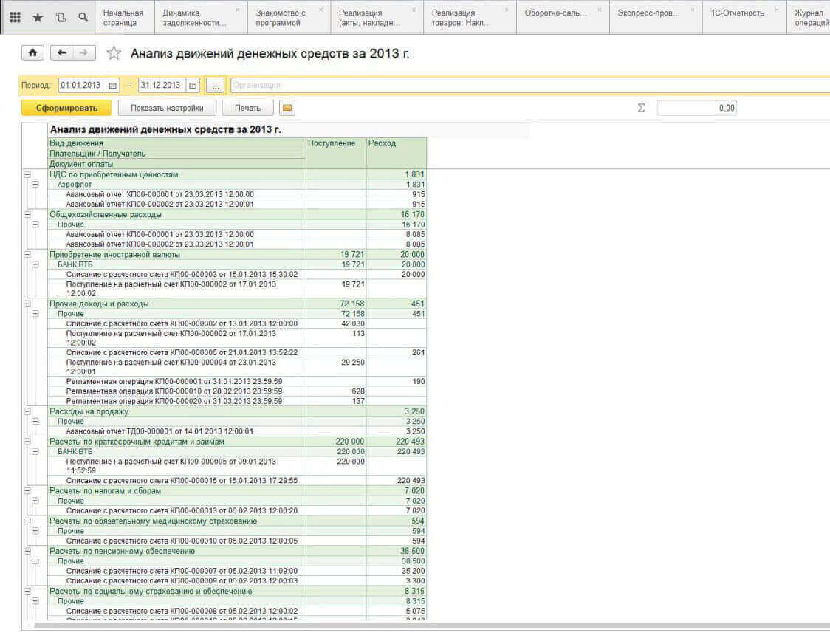Send report by email envelope icon
Image resolution: width=830 pixels, height=644 pixels.
(287, 108)
